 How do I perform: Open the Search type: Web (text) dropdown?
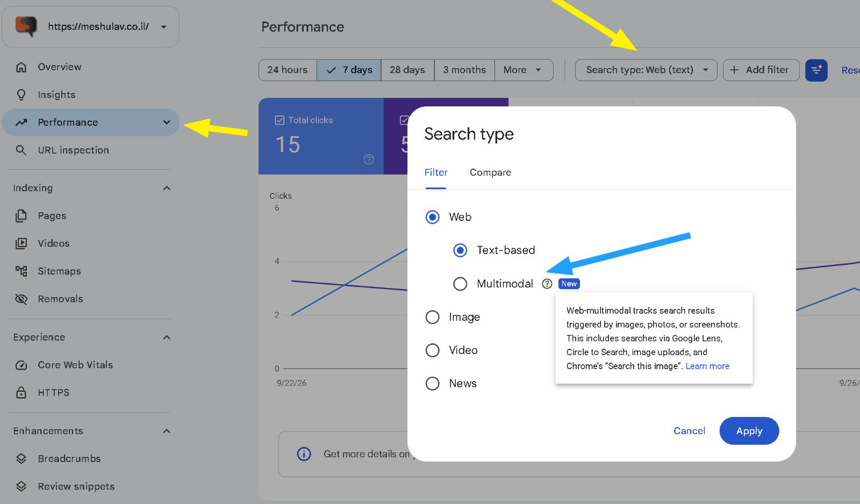pos(646,70)
